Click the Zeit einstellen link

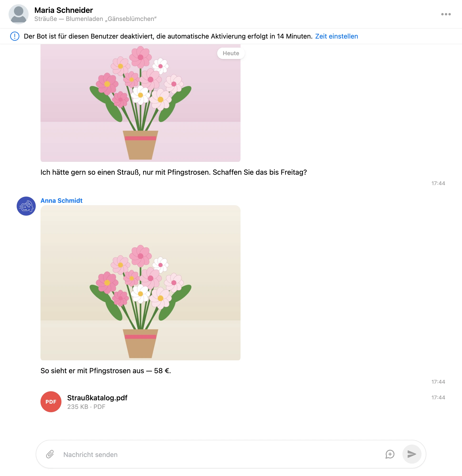[x=336, y=36]
